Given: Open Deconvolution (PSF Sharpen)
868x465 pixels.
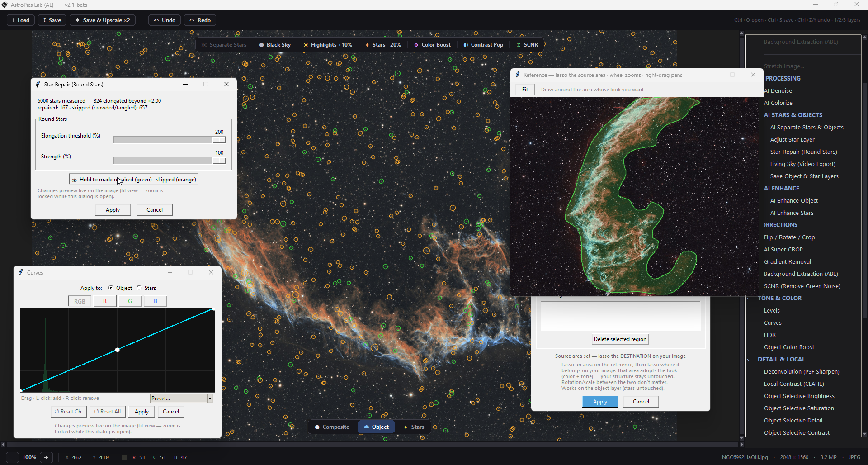Looking at the screenshot, I should point(802,371).
